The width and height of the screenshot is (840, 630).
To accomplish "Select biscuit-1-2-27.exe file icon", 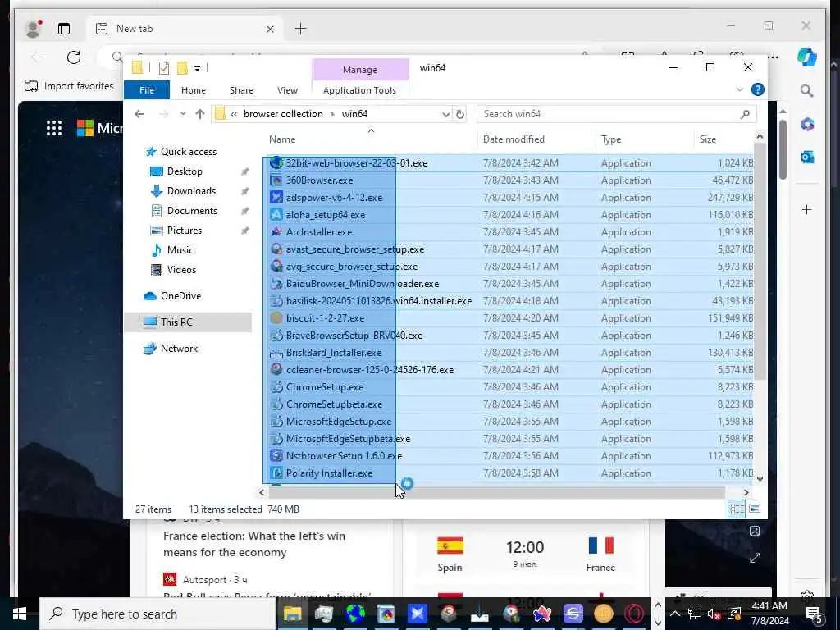I will 276,317.
